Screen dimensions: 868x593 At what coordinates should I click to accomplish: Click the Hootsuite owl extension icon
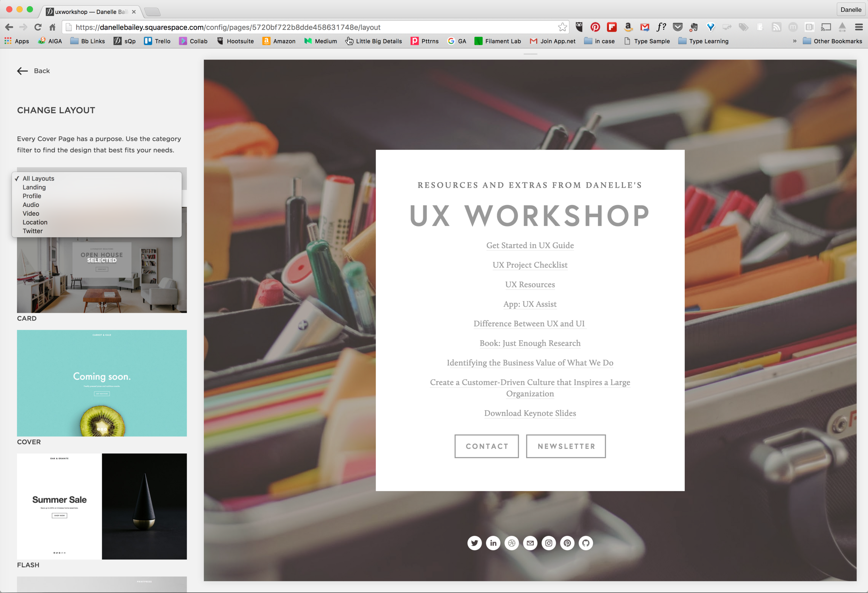(x=579, y=27)
